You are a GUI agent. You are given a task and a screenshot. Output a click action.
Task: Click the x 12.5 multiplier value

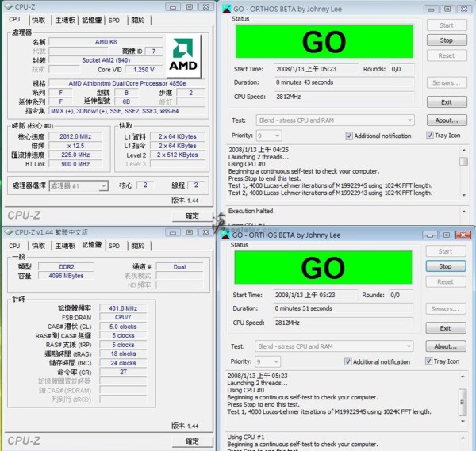[x=75, y=146]
